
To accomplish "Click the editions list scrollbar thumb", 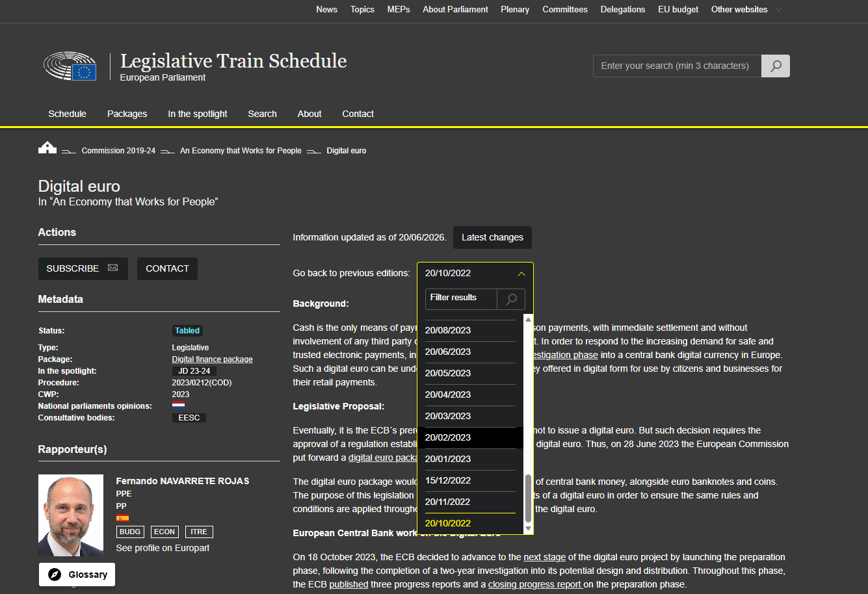I will point(528,499).
